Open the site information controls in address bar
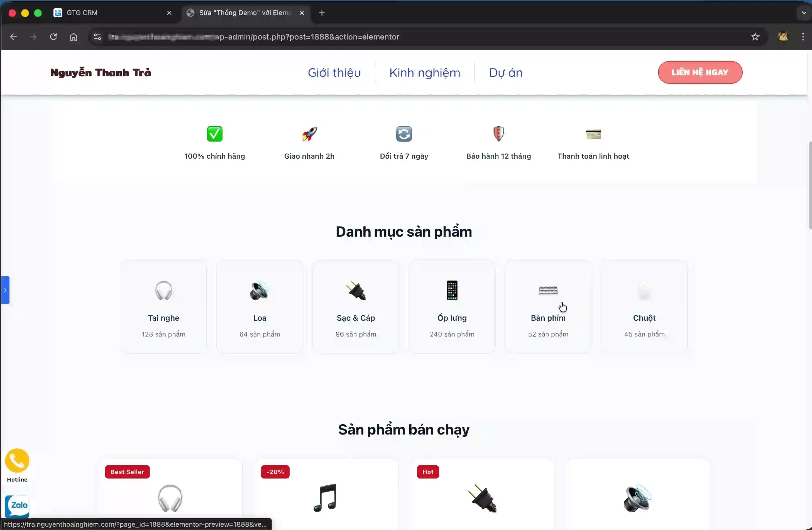812x530 pixels. tap(97, 37)
